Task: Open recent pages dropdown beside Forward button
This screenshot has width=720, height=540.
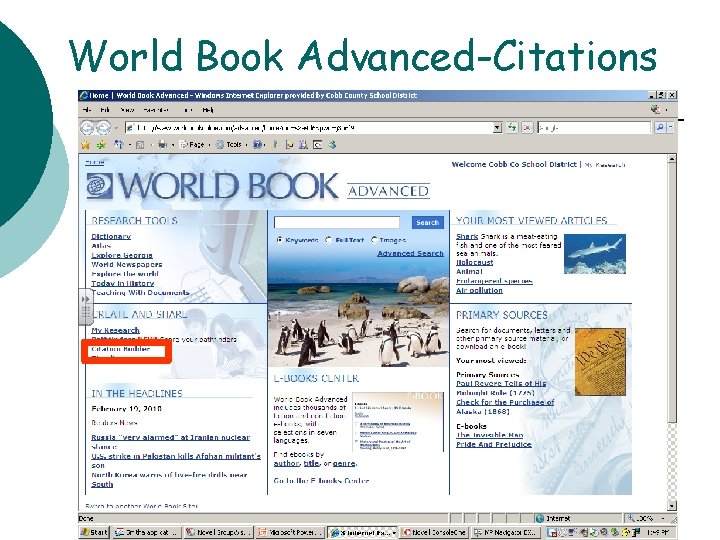Action: pos(116,128)
